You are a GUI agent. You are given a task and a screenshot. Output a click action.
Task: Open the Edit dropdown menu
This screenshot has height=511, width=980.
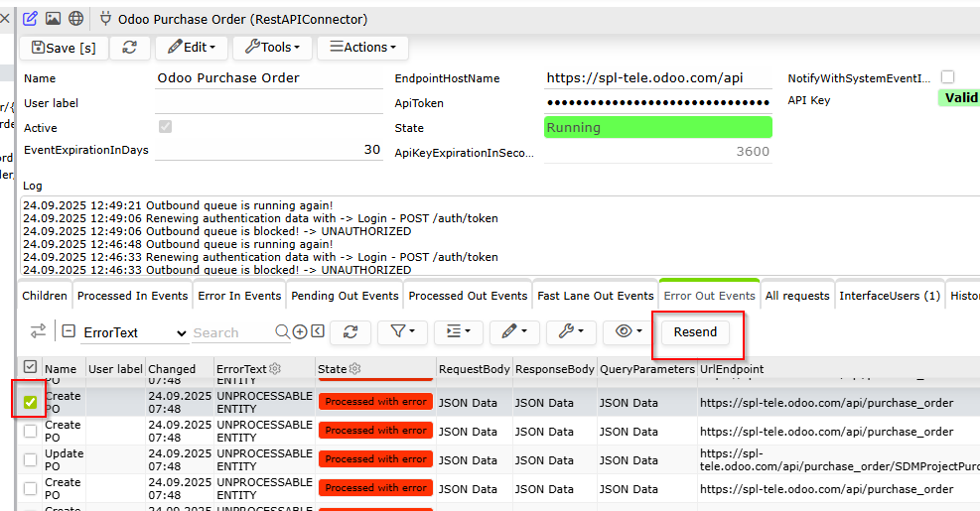(192, 48)
